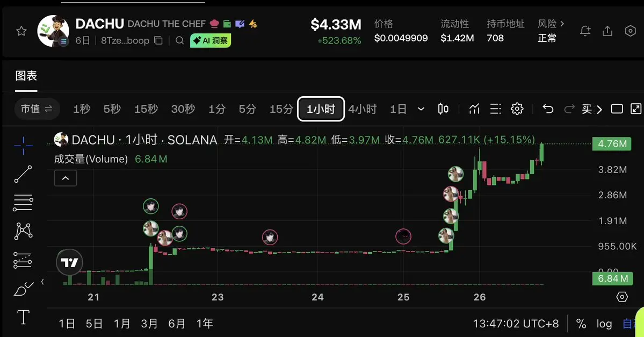
Task: Open TradingView logo link
Action: pyautogui.click(x=69, y=262)
